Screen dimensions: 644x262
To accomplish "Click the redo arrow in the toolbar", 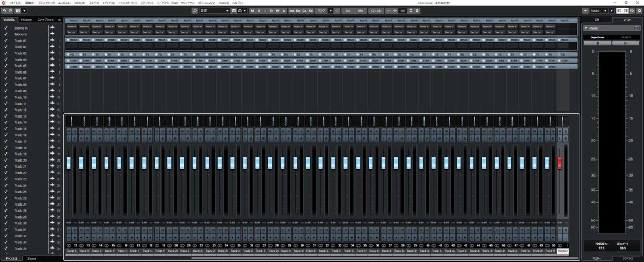I will (10, 10).
